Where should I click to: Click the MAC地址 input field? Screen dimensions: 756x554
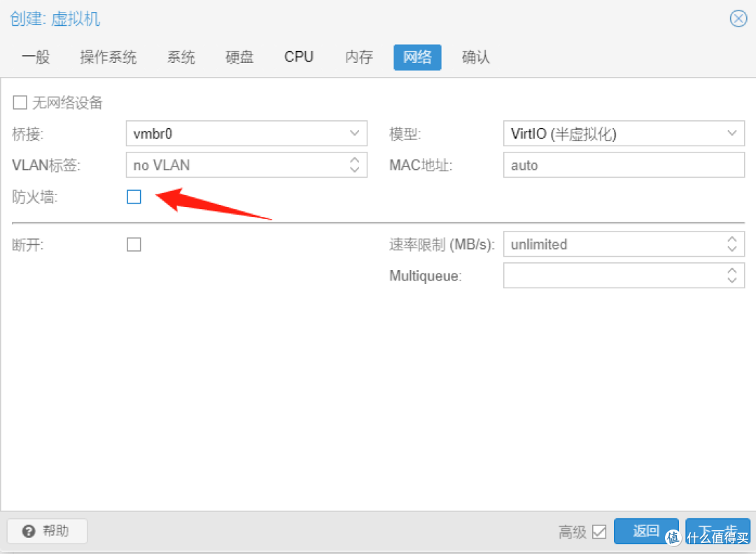pyautogui.click(x=623, y=166)
